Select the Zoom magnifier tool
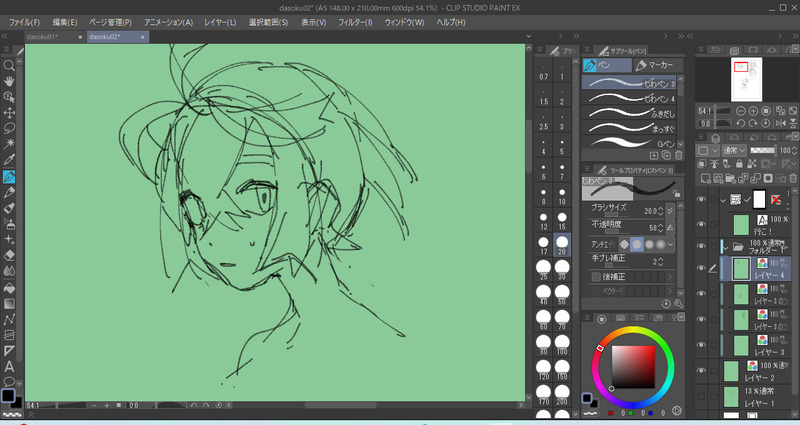800x425 pixels. pos(9,65)
